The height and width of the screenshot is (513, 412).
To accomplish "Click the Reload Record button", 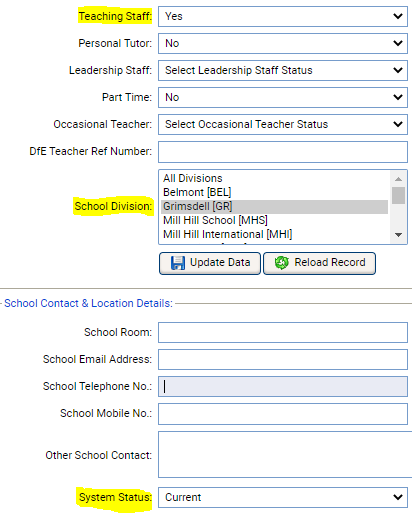I will (319, 263).
